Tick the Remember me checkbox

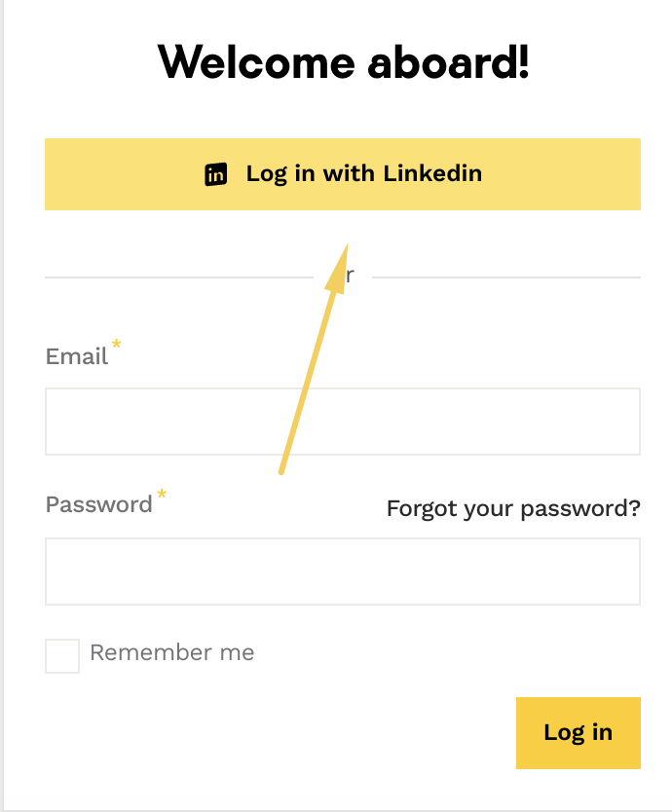pos(62,656)
